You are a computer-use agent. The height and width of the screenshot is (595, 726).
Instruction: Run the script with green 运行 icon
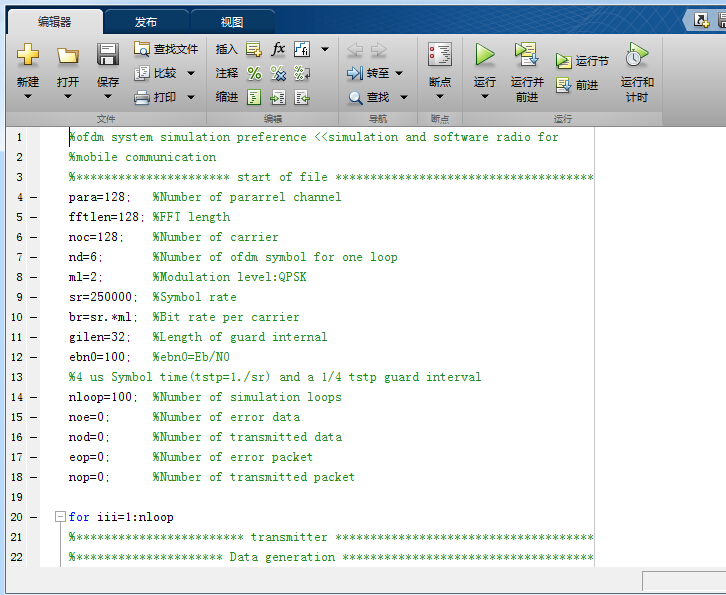(x=485, y=55)
